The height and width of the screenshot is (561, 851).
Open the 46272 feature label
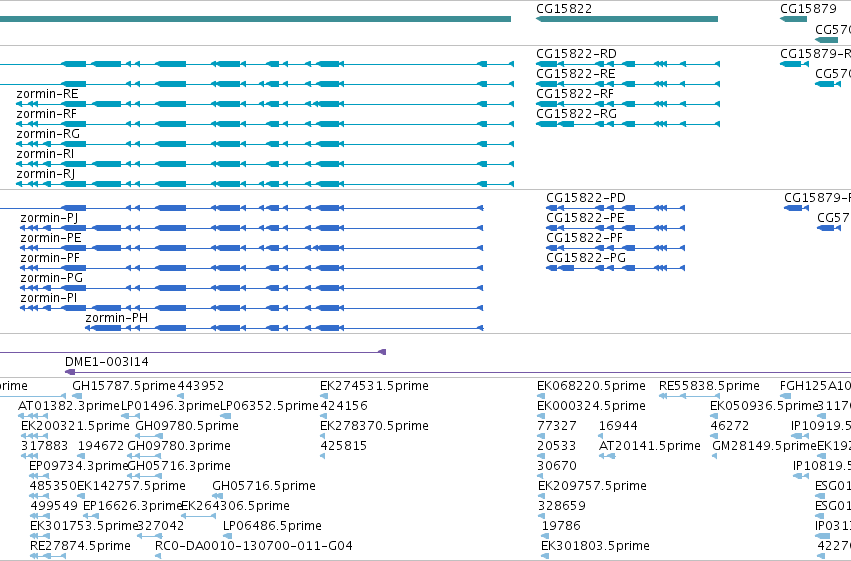point(730,426)
